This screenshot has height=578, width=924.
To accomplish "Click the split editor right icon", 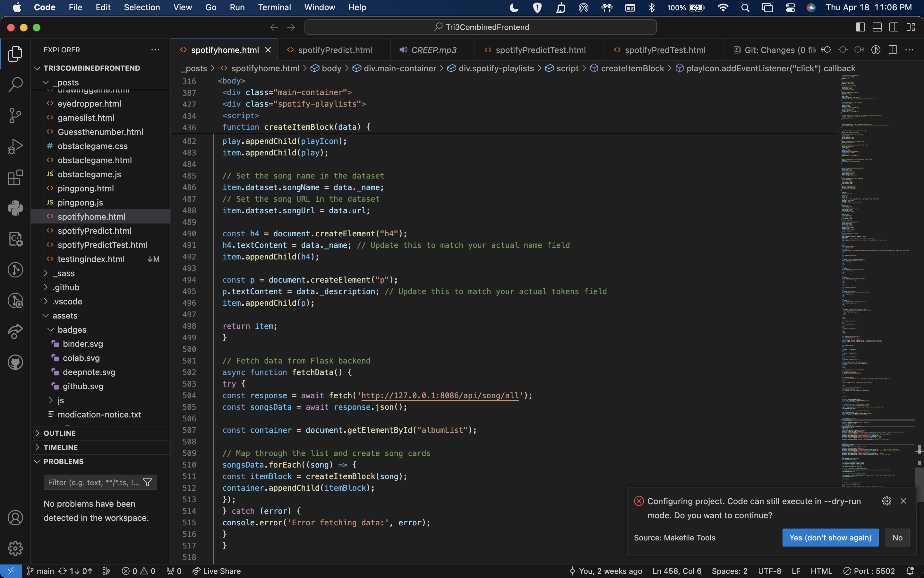I will (893, 50).
